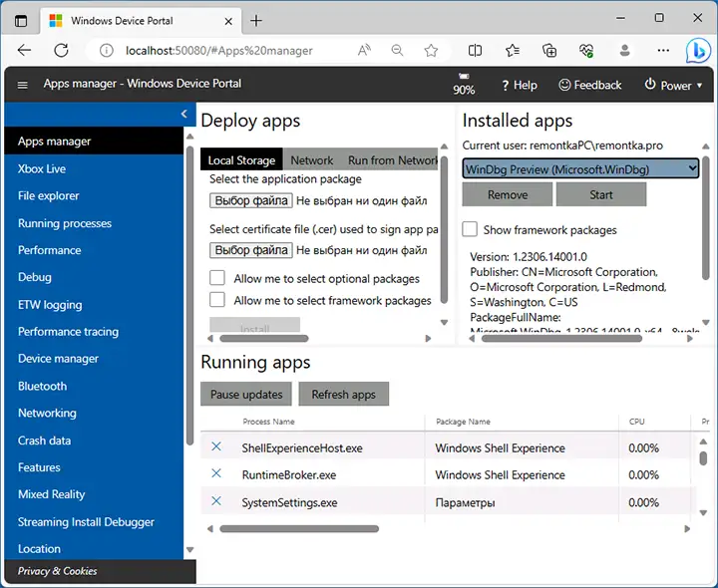
Task: Collapse sidebar with the left chevron
Action: pos(184,114)
